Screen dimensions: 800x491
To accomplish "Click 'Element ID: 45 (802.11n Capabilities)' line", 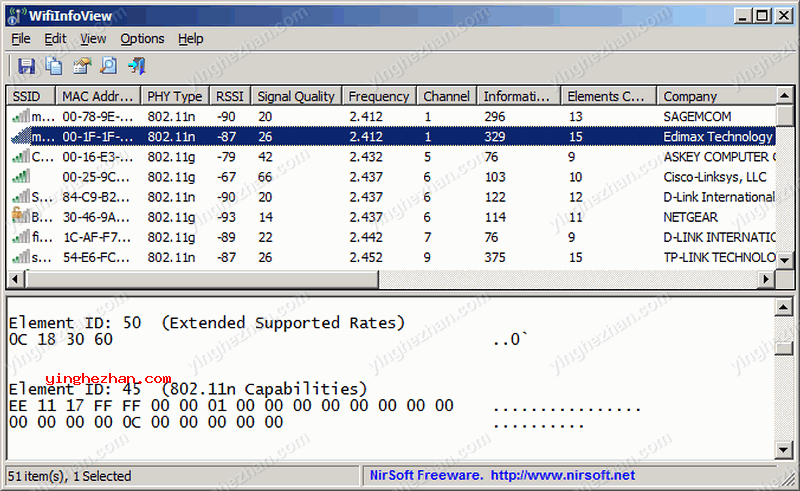I will pyautogui.click(x=188, y=389).
